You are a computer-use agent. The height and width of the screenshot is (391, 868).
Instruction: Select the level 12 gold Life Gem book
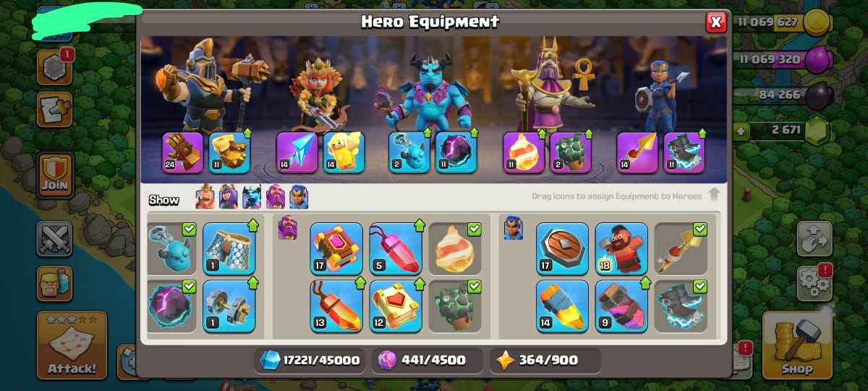point(396,306)
